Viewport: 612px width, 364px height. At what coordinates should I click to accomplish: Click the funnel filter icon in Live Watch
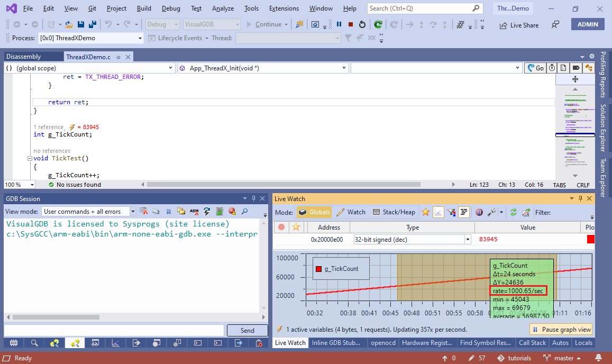point(451,212)
